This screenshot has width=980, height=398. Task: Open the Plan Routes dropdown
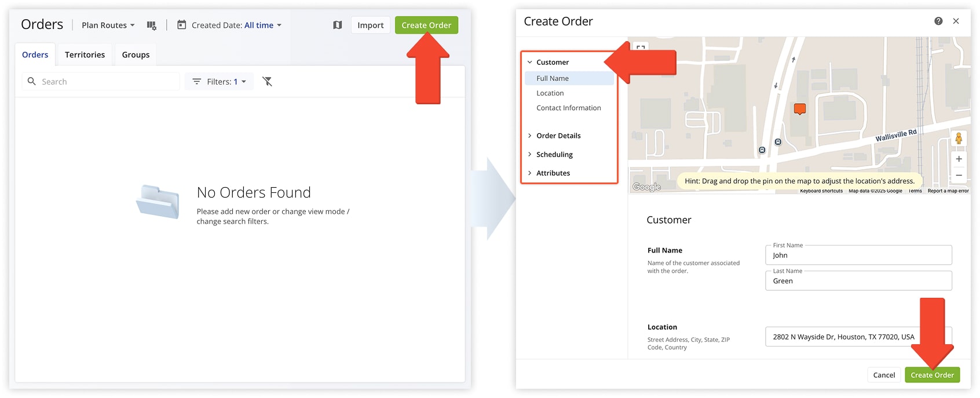pos(108,25)
